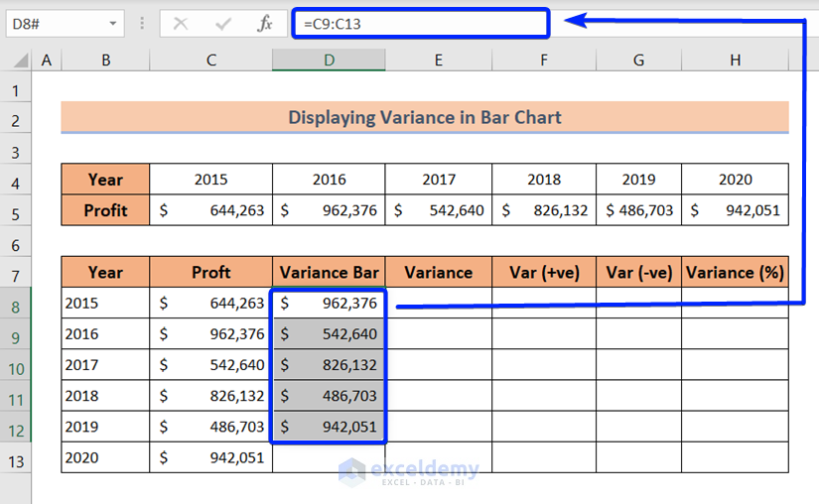Click cell D8 containing 962,376
Viewport: 819px width, 504px height.
[329, 304]
